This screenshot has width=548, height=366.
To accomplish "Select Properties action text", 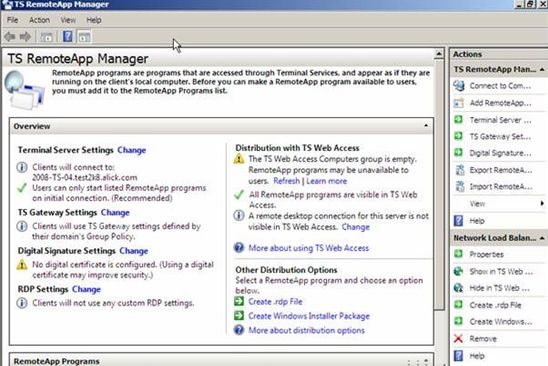I will [486, 254].
